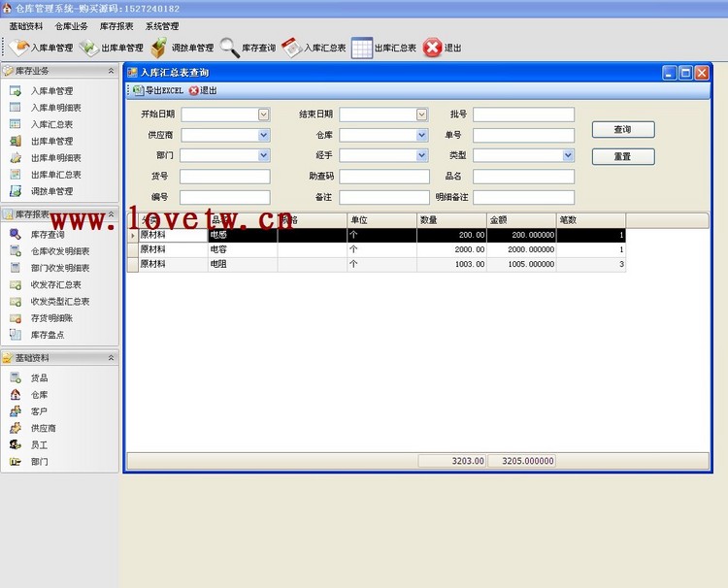728x588 pixels.
Task: Open 入库汇总表 from the top toolbar
Action: (314, 48)
